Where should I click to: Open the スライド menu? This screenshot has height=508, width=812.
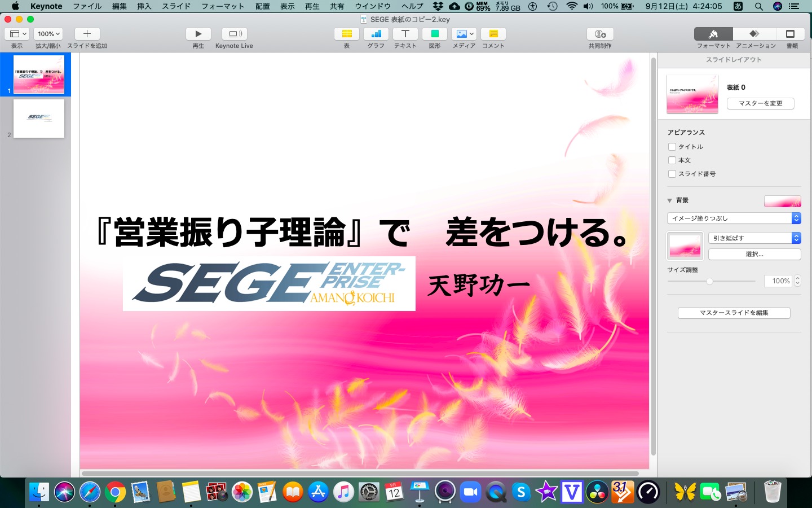click(x=176, y=6)
